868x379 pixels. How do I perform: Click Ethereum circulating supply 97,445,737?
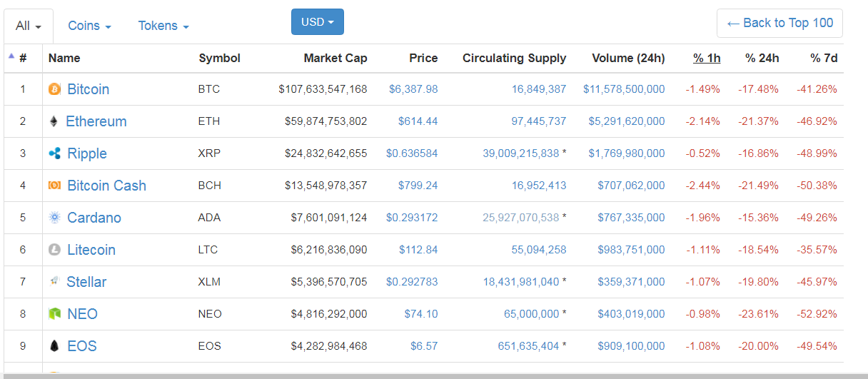539,121
